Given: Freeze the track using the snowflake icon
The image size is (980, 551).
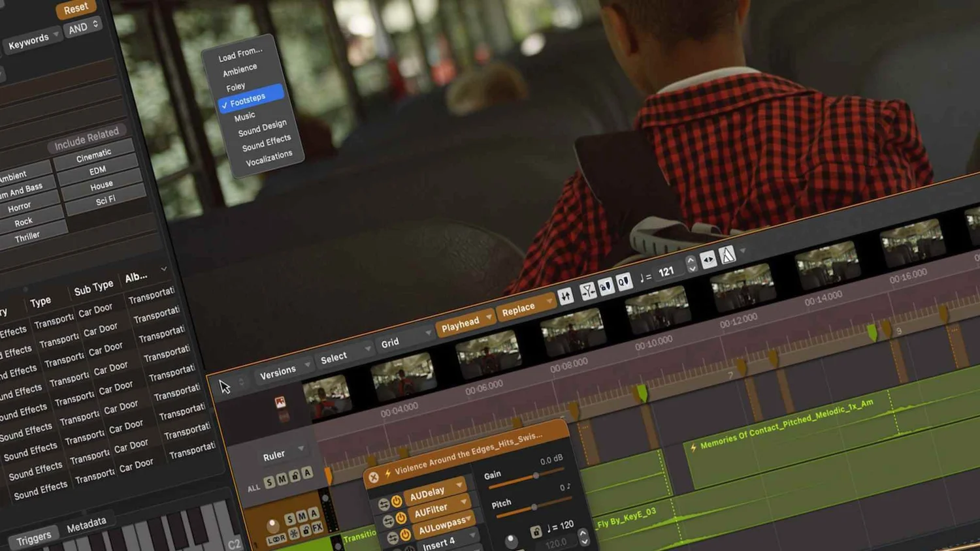Looking at the screenshot, I should pos(293,532).
